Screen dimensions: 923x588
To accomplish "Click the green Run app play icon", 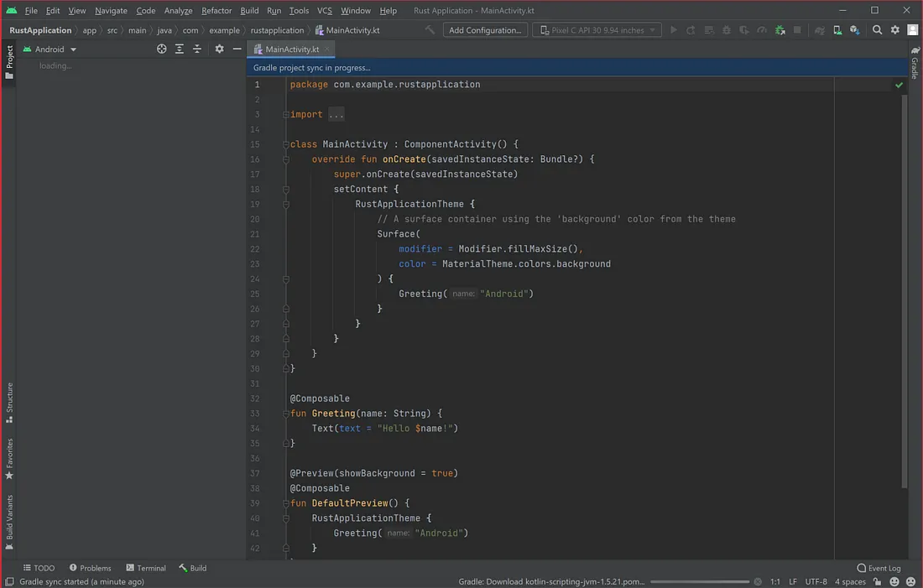I will pyautogui.click(x=674, y=30).
